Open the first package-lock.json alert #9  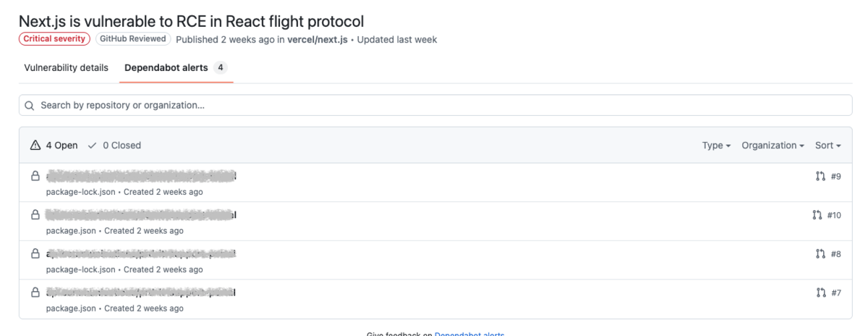(141, 176)
